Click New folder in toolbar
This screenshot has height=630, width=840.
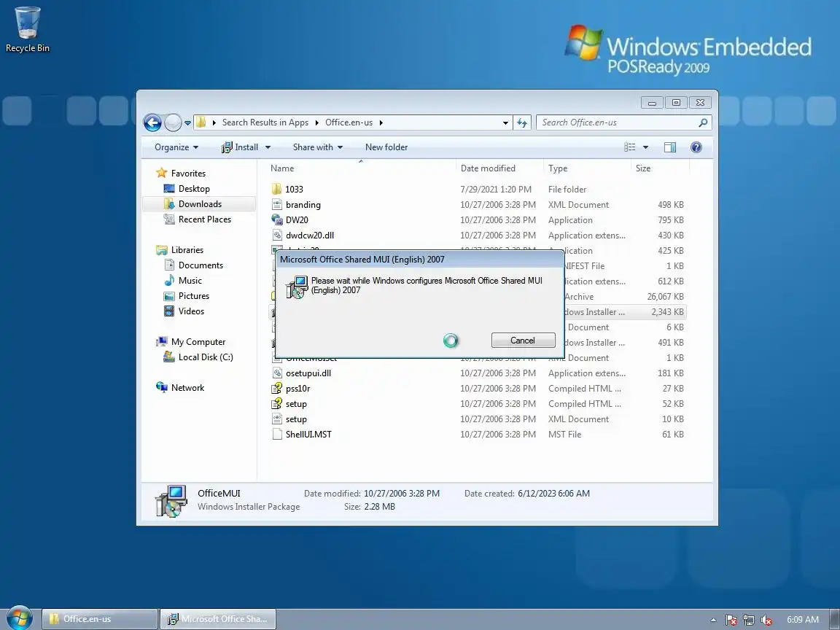coord(386,147)
